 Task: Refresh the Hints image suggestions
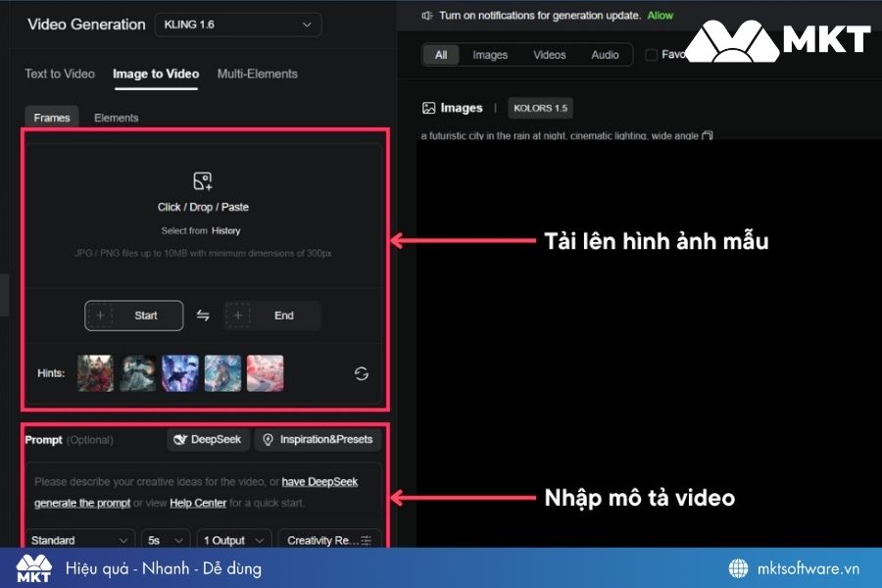click(361, 373)
